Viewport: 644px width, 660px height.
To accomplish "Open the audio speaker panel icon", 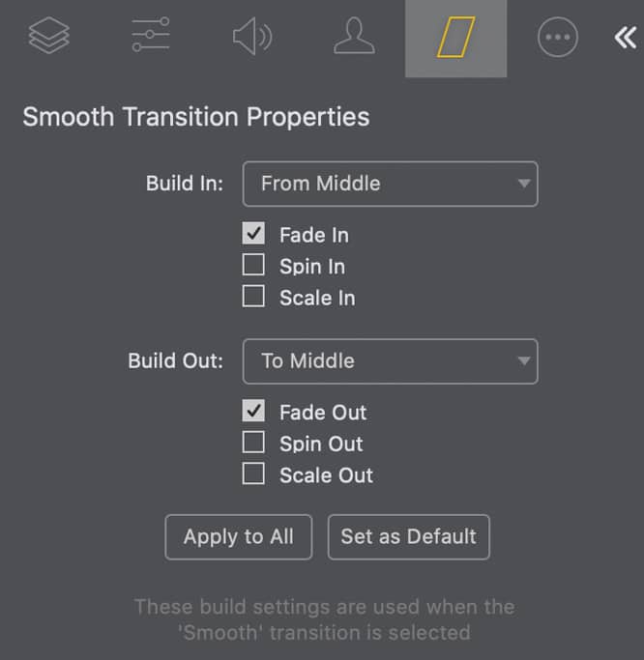I will point(251,37).
